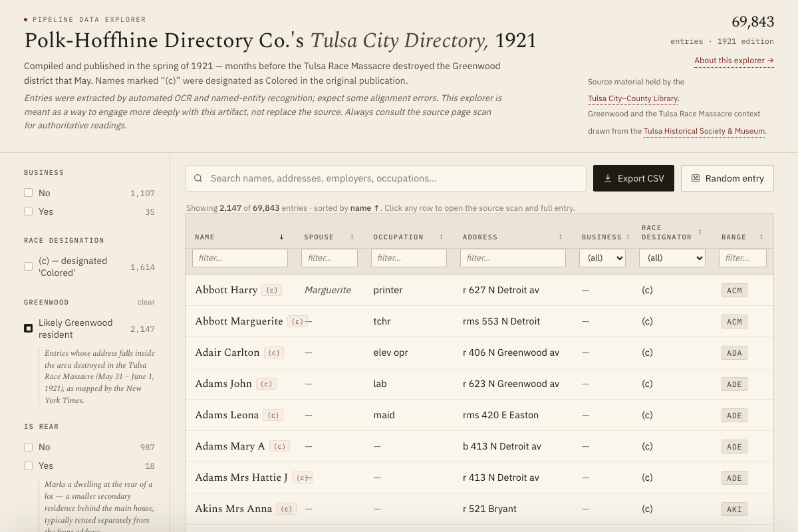Image resolution: width=798 pixels, height=532 pixels.
Task: Click the ACM range tag for Abbott Harry
Action: (x=734, y=291)
